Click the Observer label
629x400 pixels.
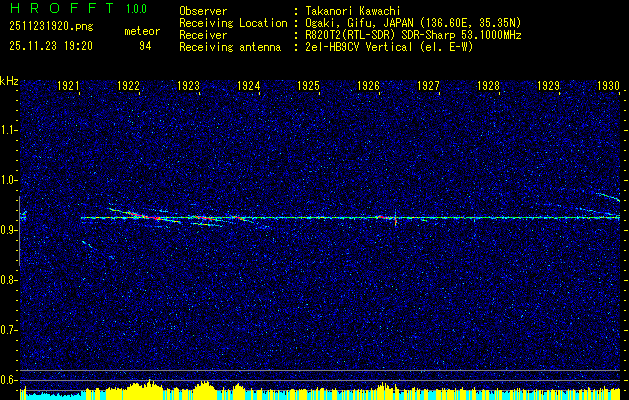(203, 11)
